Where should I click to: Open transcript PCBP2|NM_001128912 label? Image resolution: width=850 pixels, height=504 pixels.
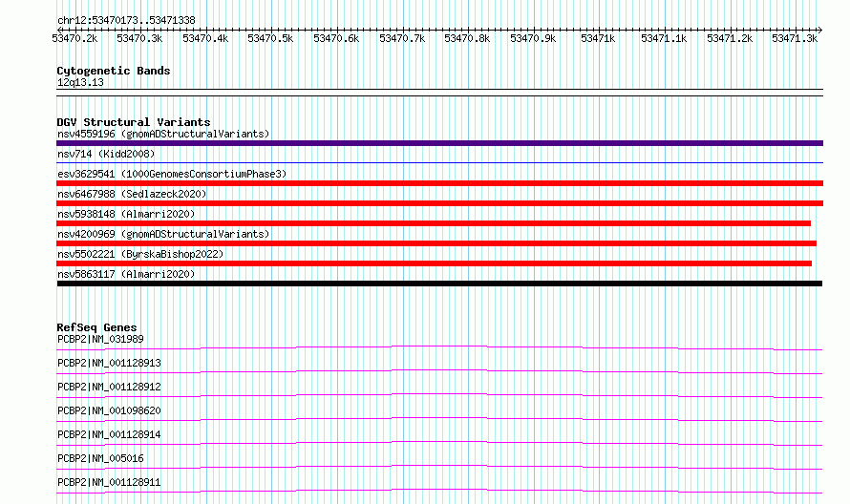pyautogui.click(x=109, y=387)
